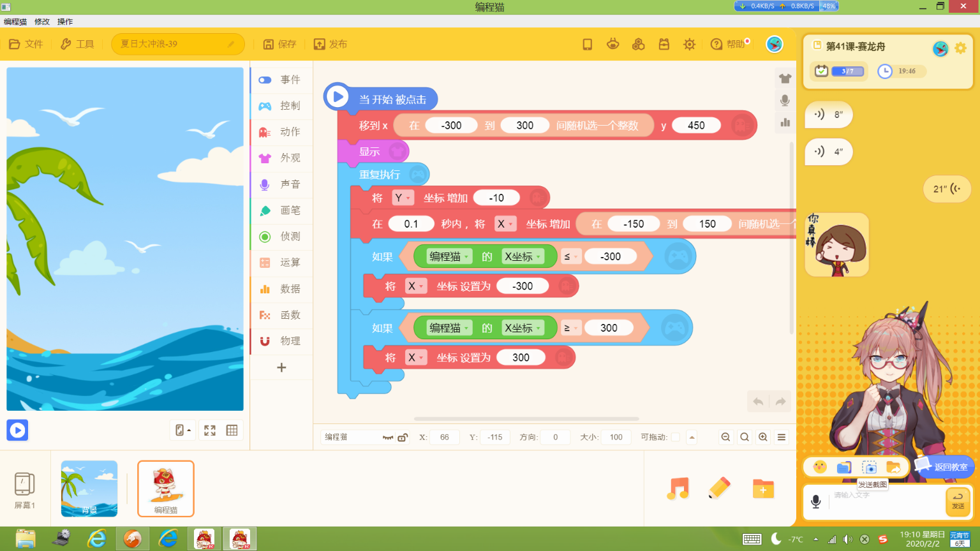Viewport: 980px width, 551px height.
Task: Click the workspace horizontal scrollbar
Action: [x=526, y=419]
